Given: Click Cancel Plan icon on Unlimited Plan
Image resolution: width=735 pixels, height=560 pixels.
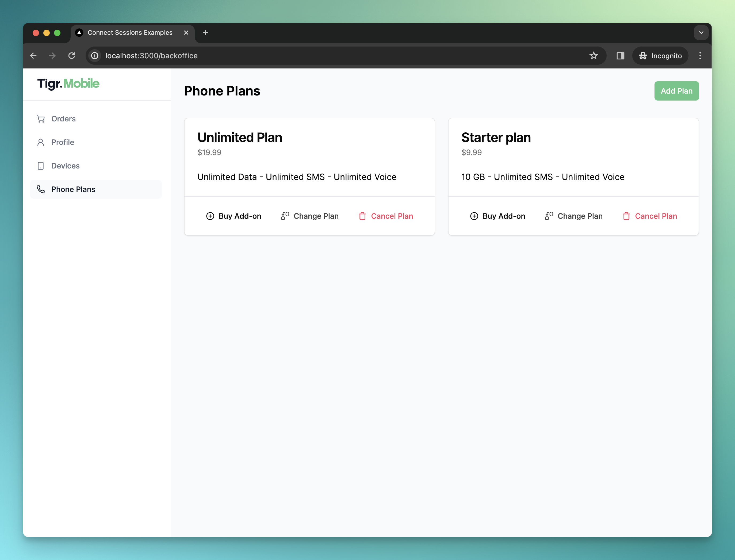Looking at the screenshot, I should coord(362,216).
